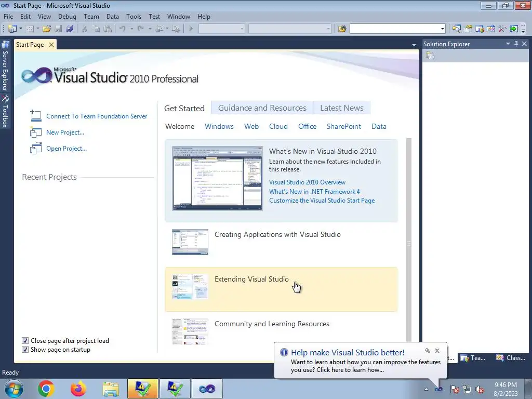Click the Navigate Forward toolbar icon

176,29
